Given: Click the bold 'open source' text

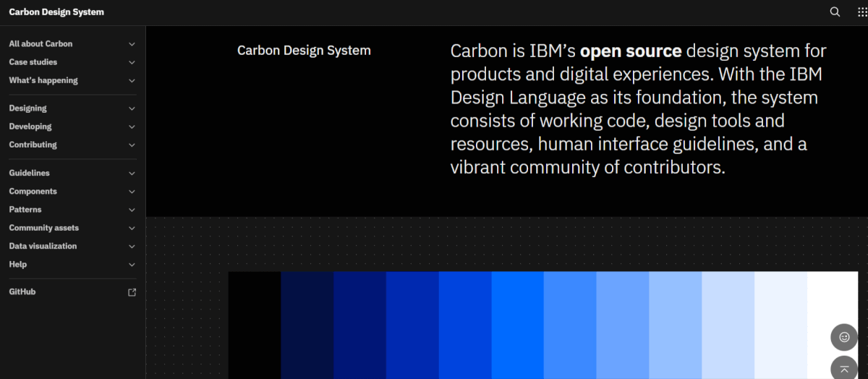Looking at the screenshot, I should click(631, 51).
